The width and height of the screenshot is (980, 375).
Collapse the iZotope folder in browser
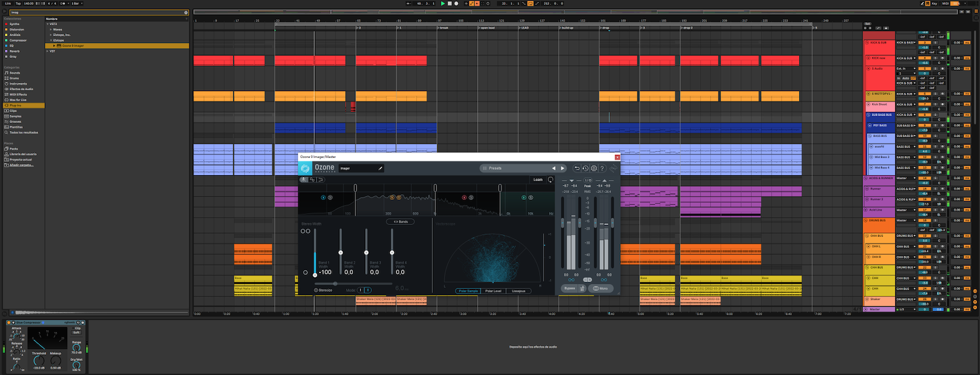click(x=51, y=41)
